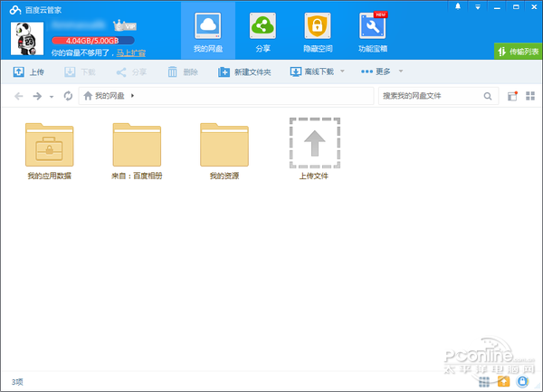Click the search 我的网盘 files input field

pos(430,96)
